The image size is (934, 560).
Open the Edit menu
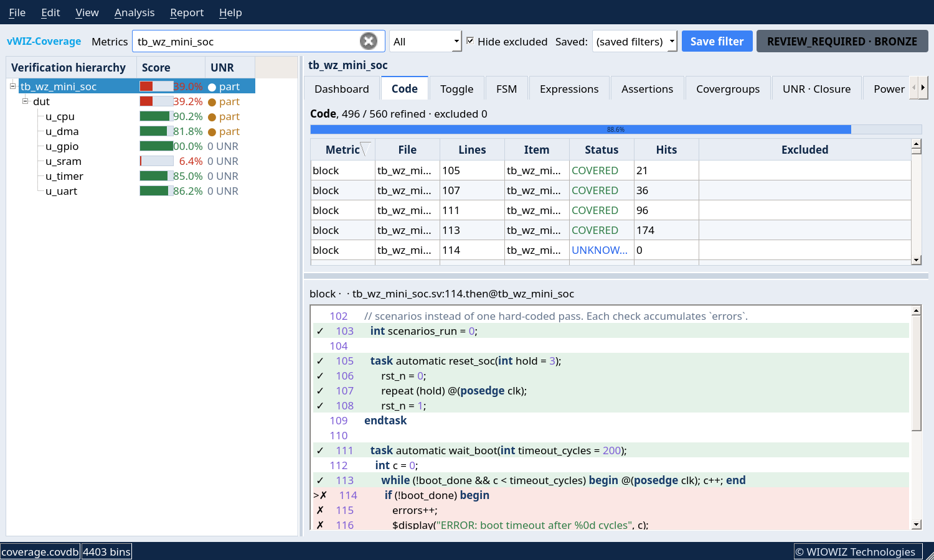(x=50, y=12)
